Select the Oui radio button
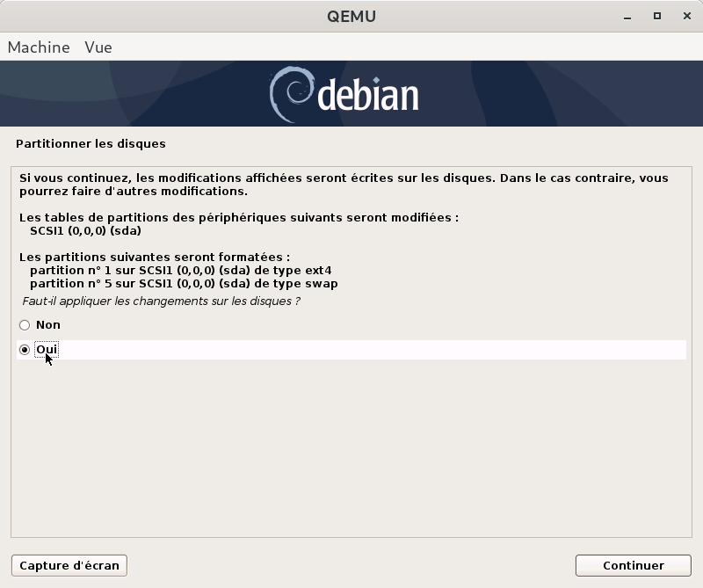 pyautogui.click(x=25, y=350)
